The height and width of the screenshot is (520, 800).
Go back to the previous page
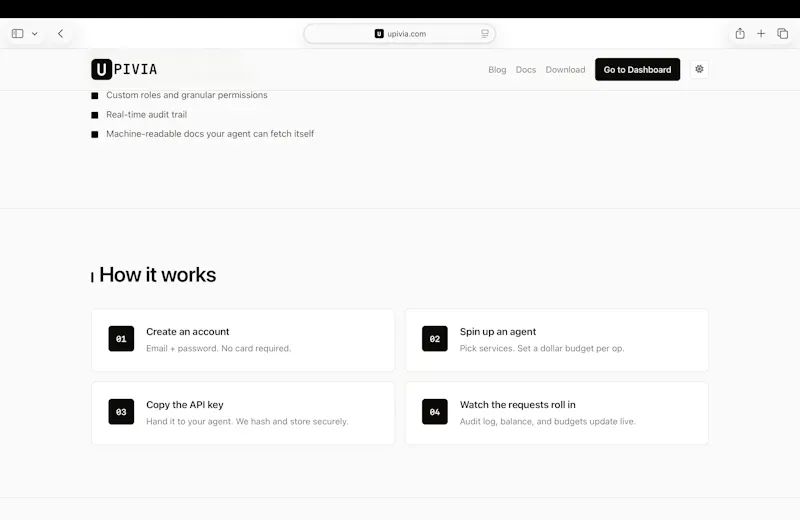pyautogui.click(x=60, y=34)
